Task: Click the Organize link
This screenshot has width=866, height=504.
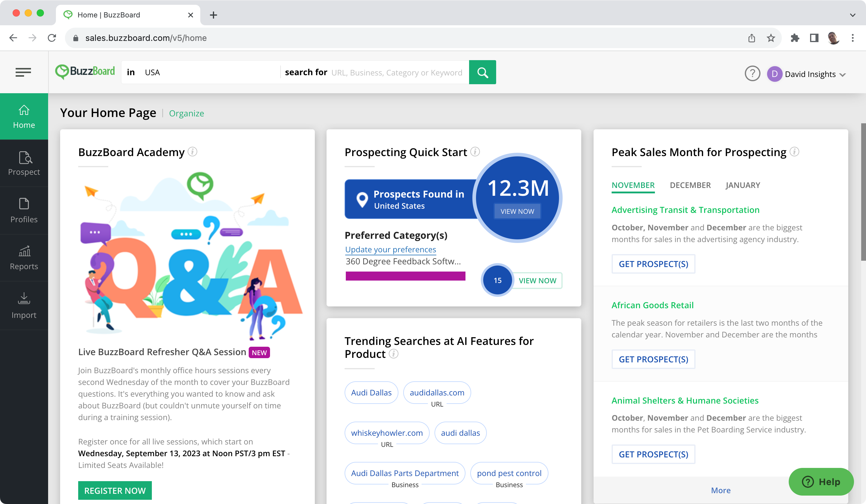Action: point(187,113)
